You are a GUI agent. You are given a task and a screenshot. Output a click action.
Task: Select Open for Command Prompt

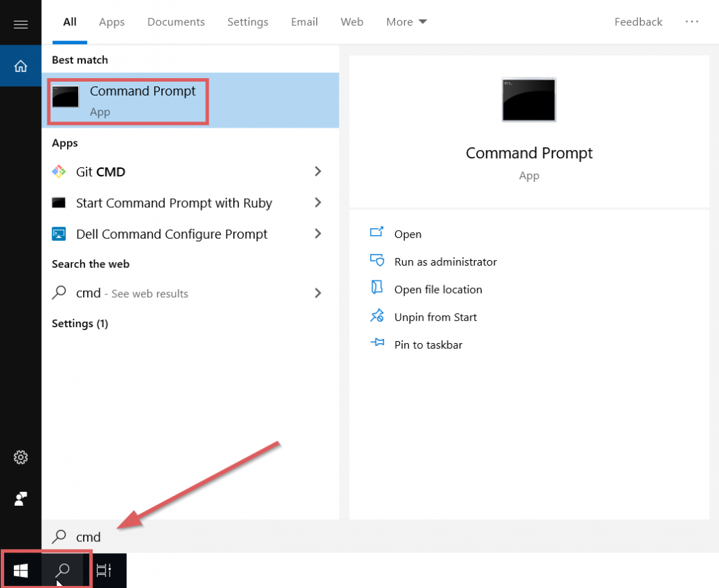pyautogui.click(x=408, y=234)
